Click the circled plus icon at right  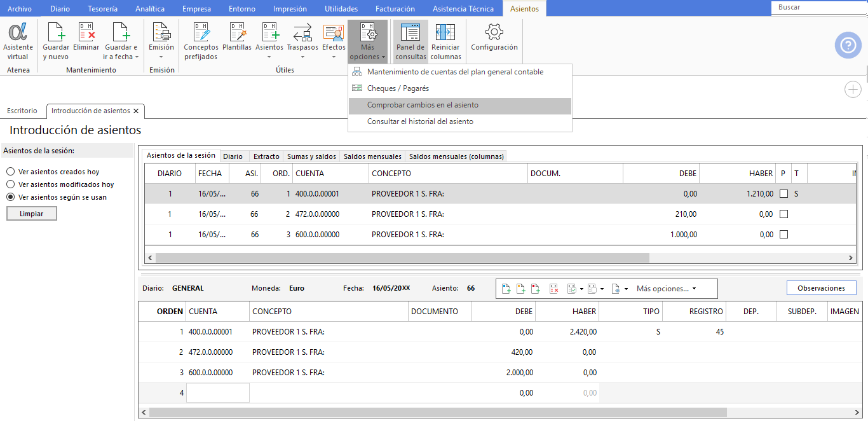point(853,90)
